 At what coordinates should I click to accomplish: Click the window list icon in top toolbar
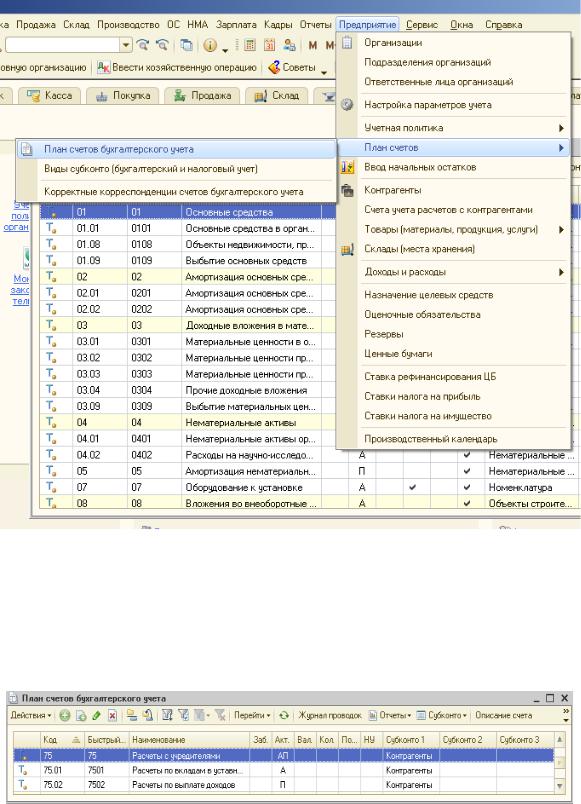point(187,45)
